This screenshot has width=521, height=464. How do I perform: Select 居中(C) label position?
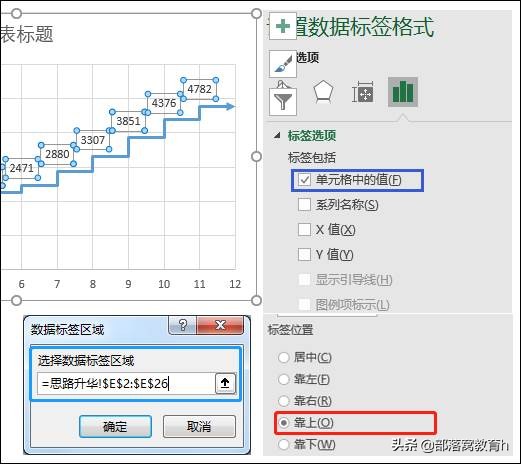coord(284,357)
